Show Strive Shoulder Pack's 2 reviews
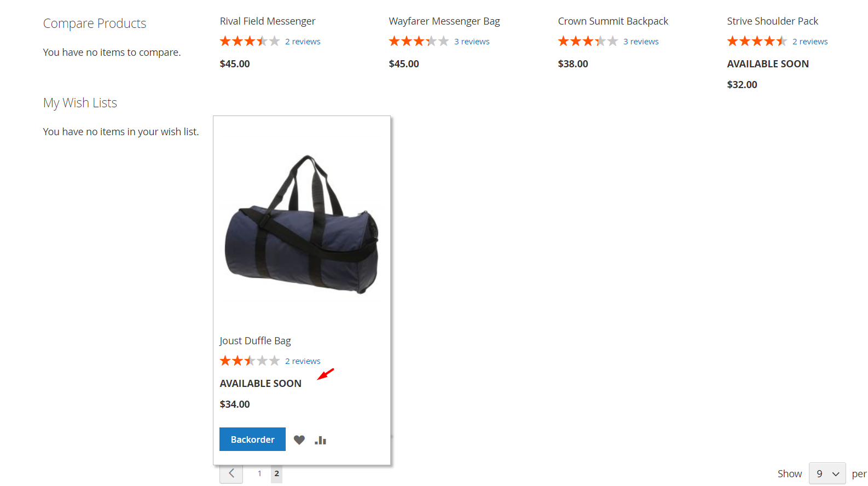 810,42
